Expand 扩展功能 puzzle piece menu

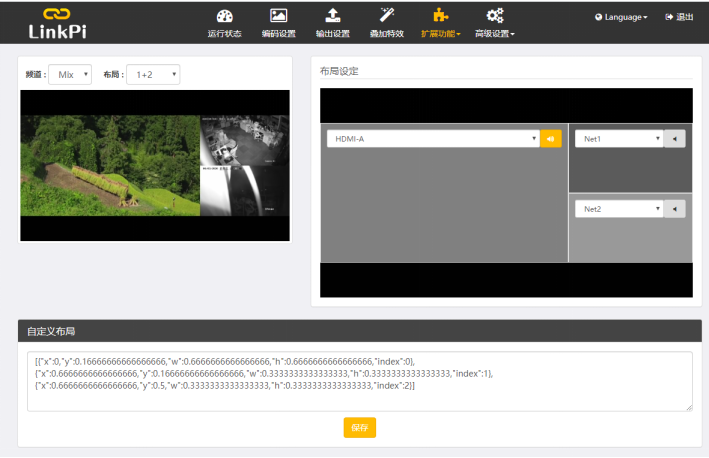(440, 16)
